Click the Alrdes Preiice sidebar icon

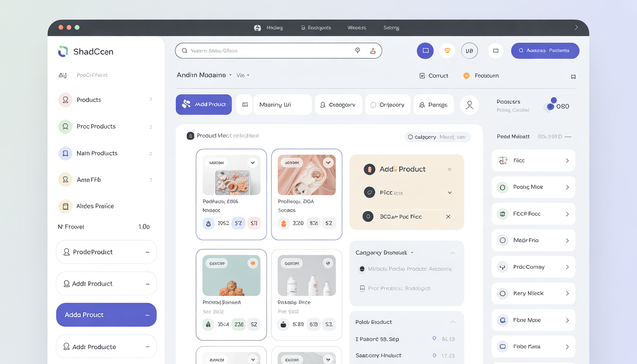pyautogui.click(x=65, y=206)
